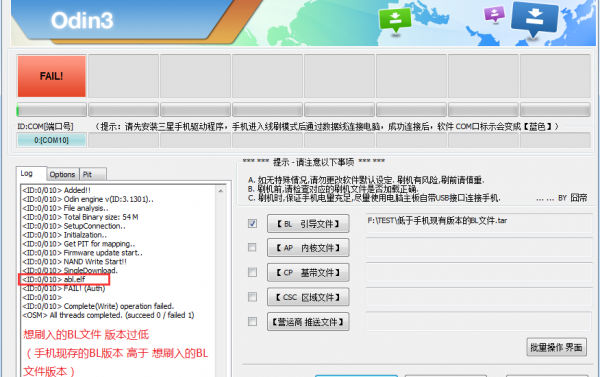This screenshot has width=600, height=377.
Task: Uncheck the BL 引导文件 checkbox
Action: (x=252, y=223)
